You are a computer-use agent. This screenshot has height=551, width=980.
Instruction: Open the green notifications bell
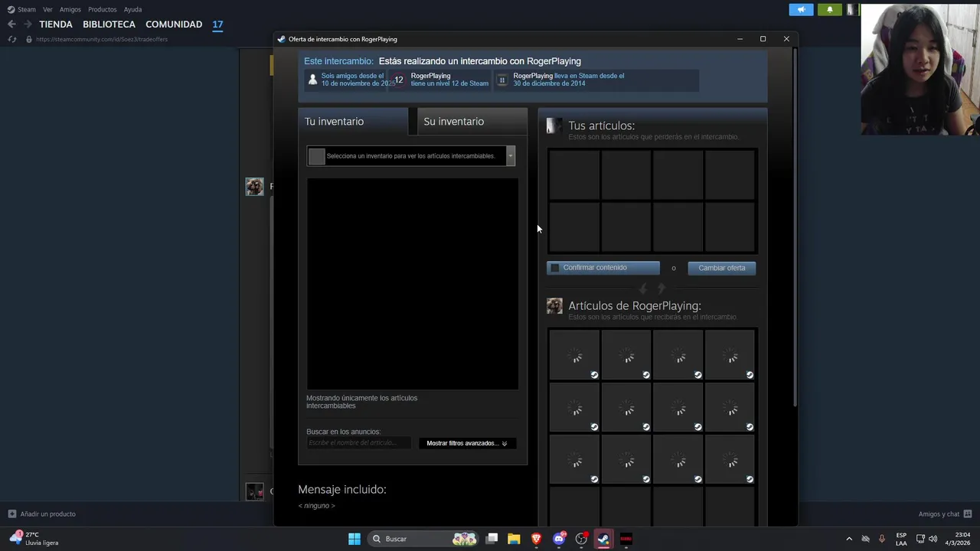click(830, 9)
